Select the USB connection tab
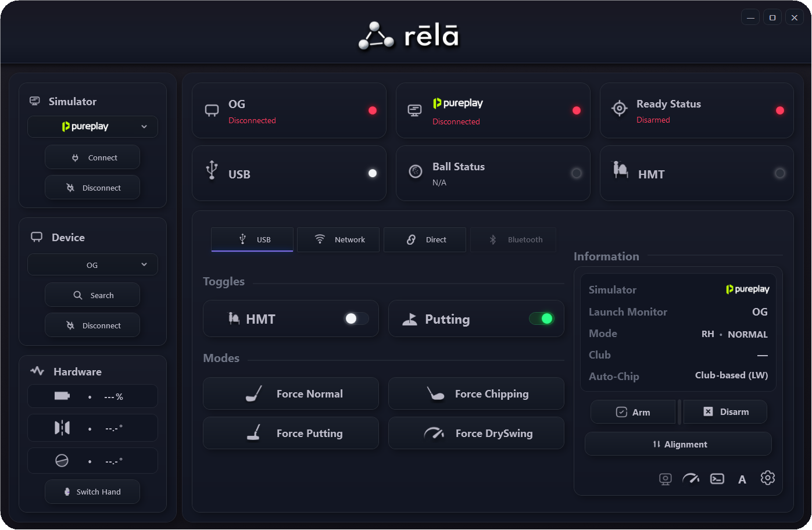The height and width of the screenshot is (530, 812). [252, 239]
